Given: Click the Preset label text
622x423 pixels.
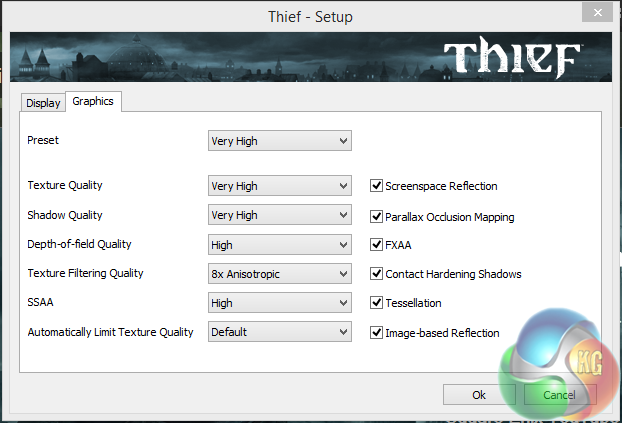Looking at the screenshot, I should point(43,140).
